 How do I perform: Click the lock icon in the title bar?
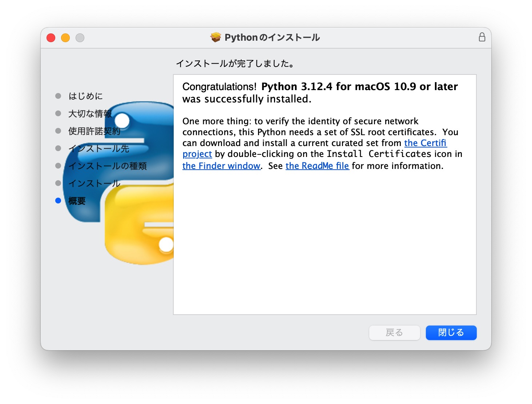pyautogui.click(x=482, y=37)
